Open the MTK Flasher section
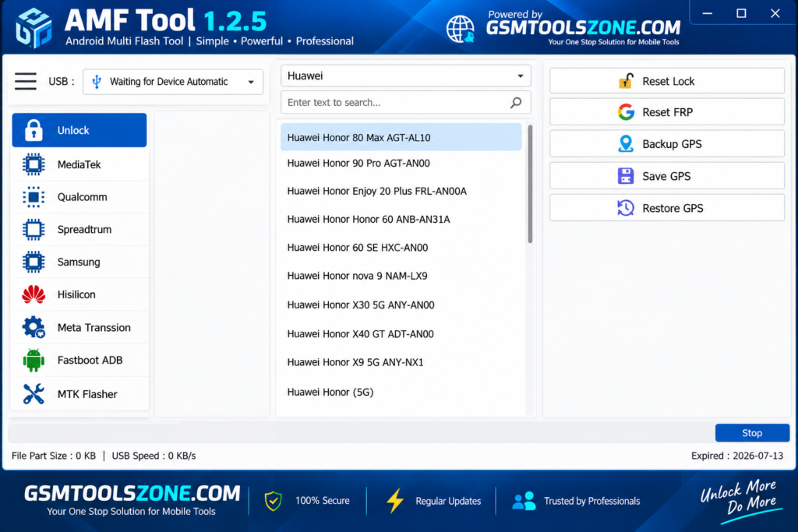This screenshot has height=532, width=798. 80,393
